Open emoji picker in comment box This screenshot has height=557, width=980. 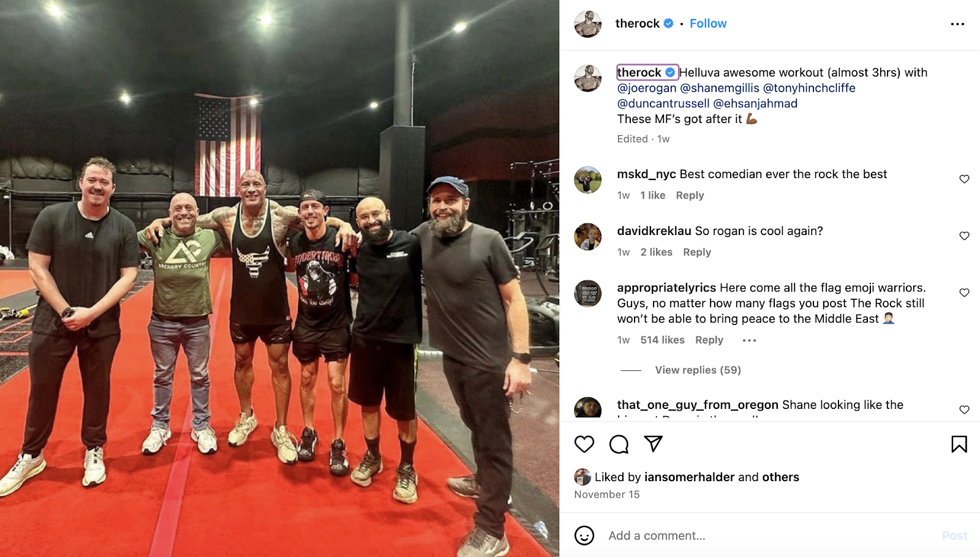point(584,536)
